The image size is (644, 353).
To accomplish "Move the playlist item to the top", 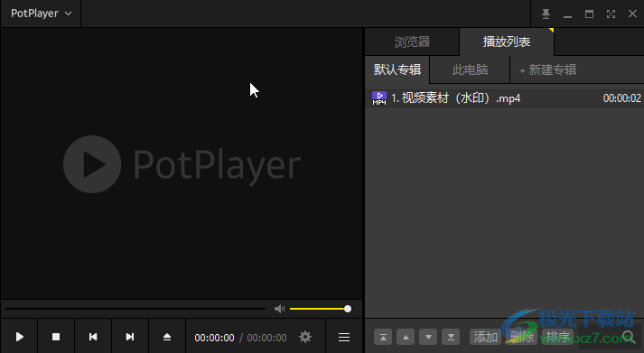I will coord(383,338).
